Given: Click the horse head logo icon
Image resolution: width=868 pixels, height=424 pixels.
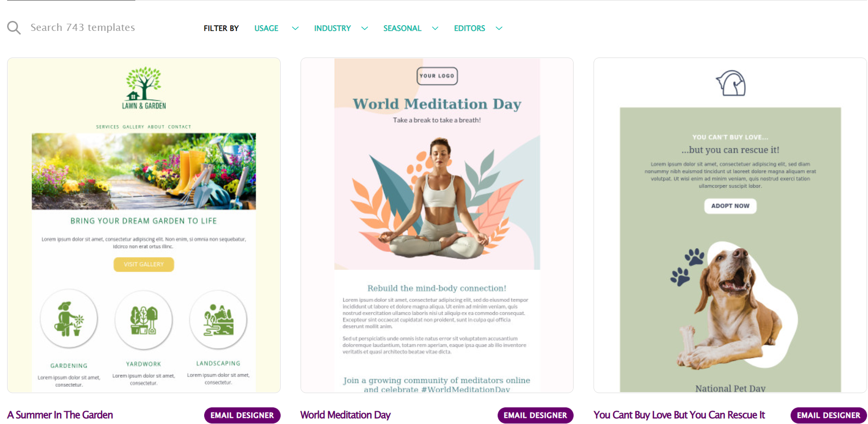Looking at the screenshot, I should click(731, 83).
